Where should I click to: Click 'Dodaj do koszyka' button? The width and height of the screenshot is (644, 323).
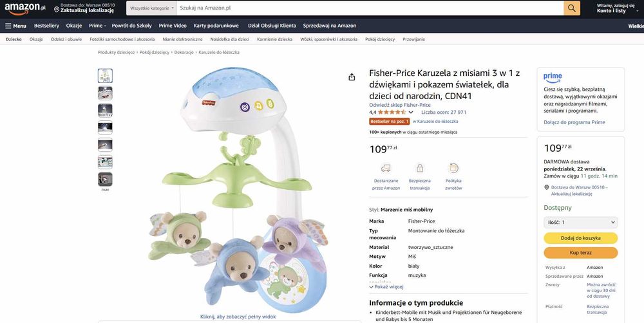(x=580, y=238)
